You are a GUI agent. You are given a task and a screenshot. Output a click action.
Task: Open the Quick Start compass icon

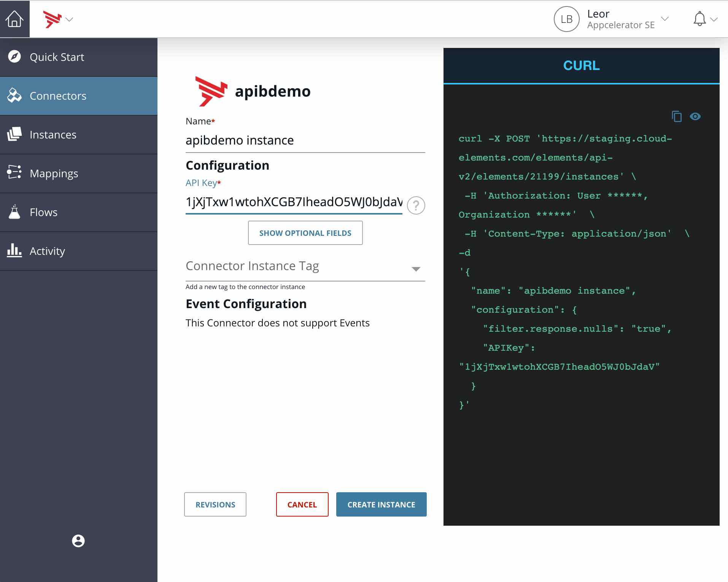tap(14, 57)
